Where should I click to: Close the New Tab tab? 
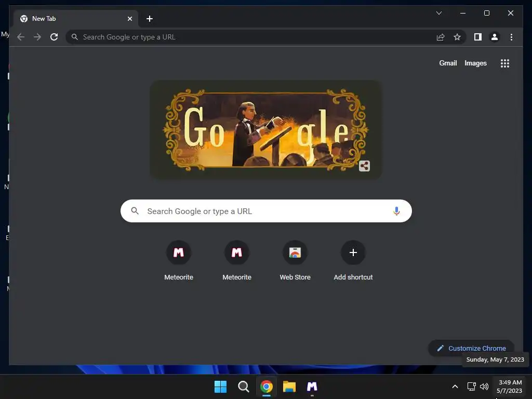[x=129, y=19]
